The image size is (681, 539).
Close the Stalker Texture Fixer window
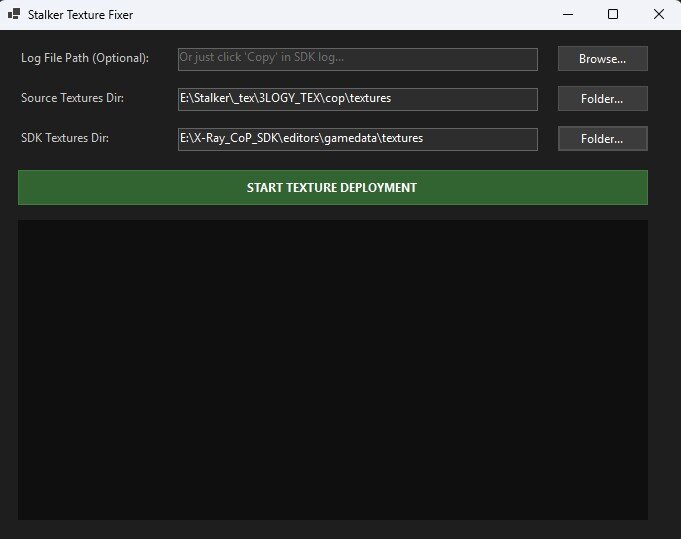pyautogui.click(x=658, y=14)
